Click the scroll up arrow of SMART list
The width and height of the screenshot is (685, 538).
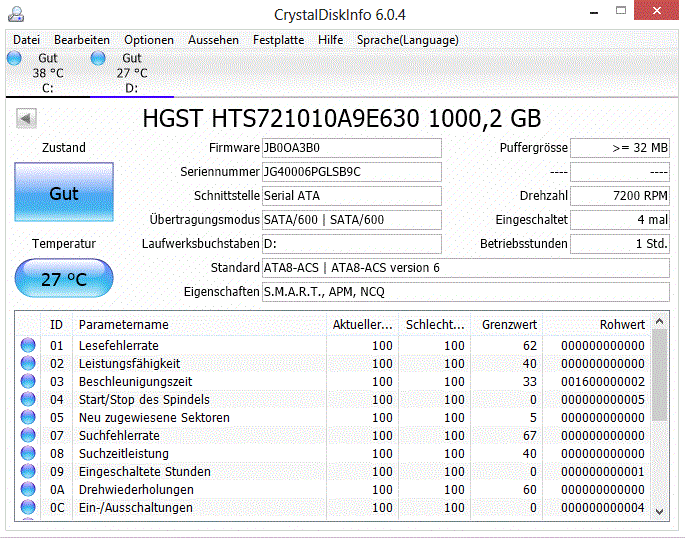point(660,322)
